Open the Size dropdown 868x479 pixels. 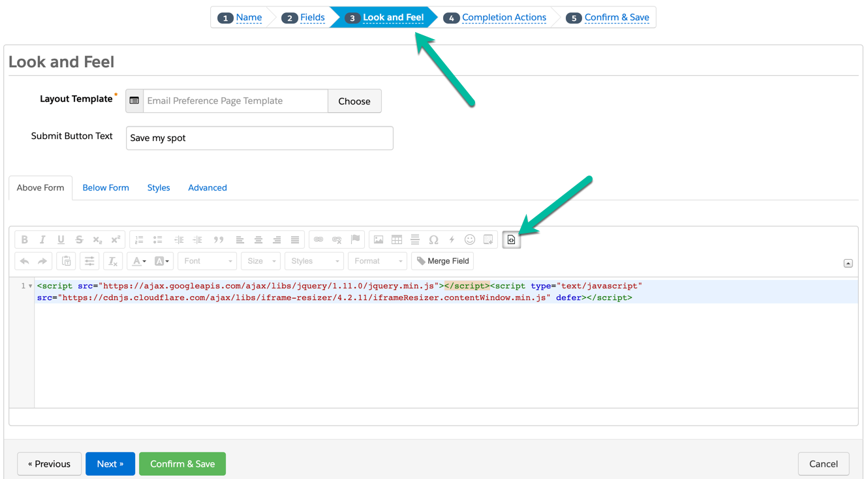click(x=260, y=261)
